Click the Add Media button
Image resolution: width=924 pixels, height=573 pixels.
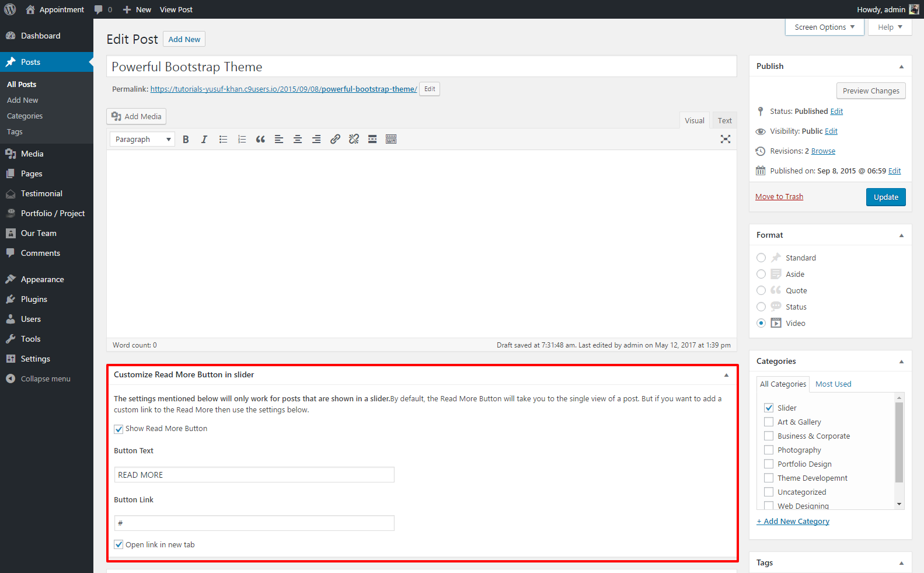(x=137, y=116)
